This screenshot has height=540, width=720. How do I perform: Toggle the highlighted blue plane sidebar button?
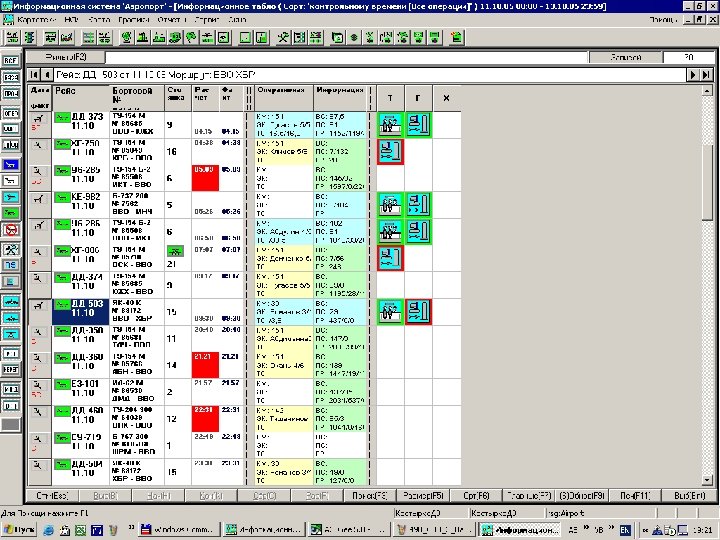pyautogui.click(x=11, y=164)
